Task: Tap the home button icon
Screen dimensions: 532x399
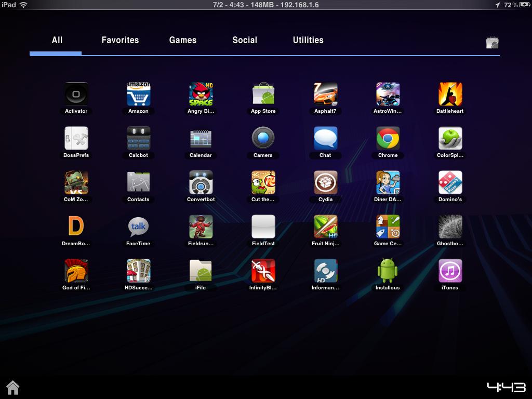Action: point(13,388)
